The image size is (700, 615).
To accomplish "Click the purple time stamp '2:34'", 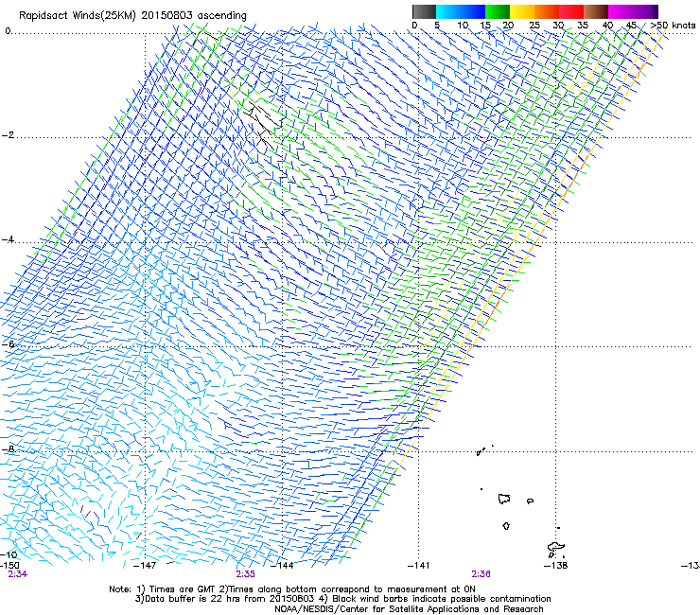I will coord(17,574).
